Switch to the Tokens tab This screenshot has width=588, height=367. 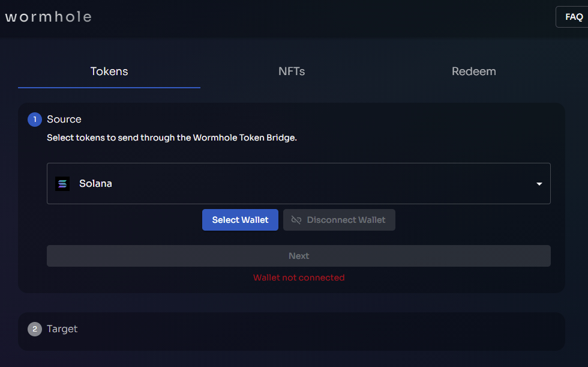click(109, 71)
